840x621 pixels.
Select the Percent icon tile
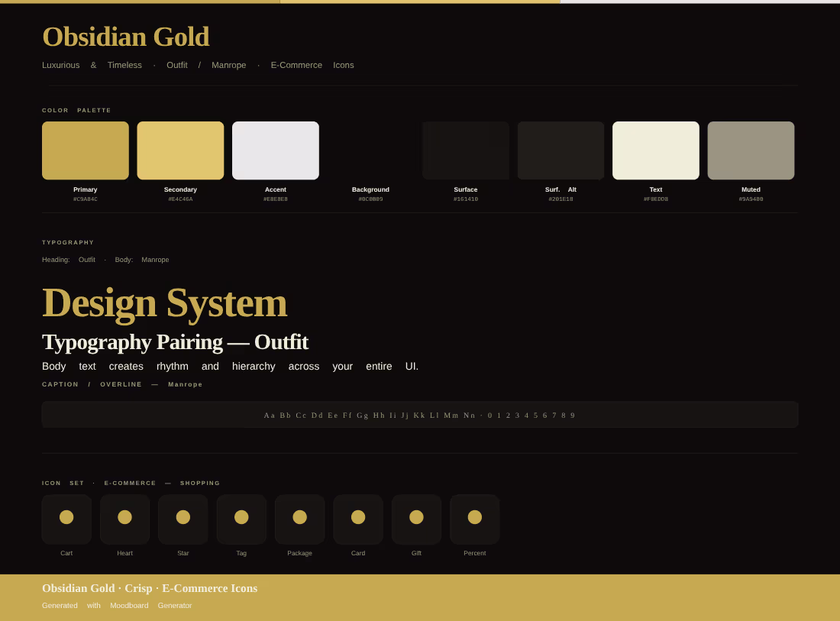(475, 519)
